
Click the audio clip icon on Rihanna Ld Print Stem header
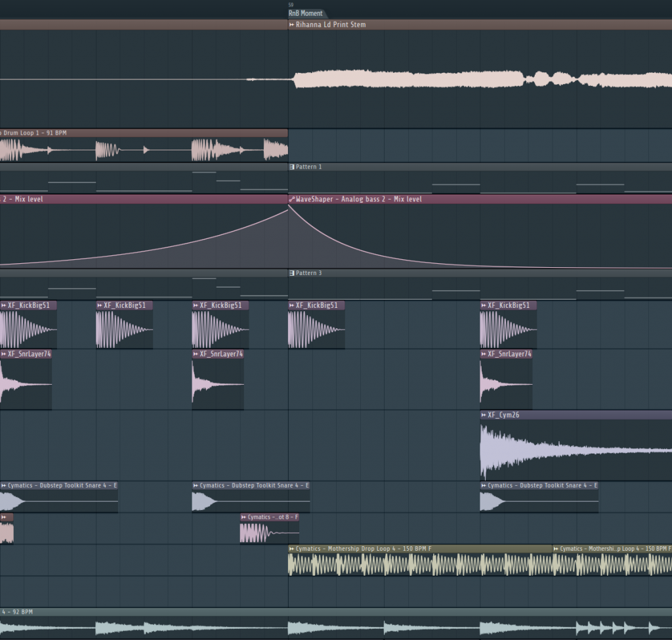[x=291, y=25]
